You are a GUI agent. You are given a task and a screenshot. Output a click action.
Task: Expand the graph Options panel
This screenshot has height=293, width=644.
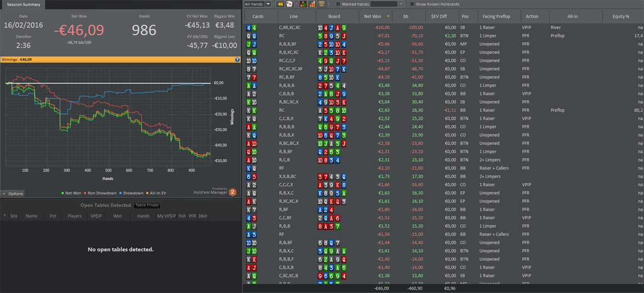pyautogui.click(x=13, y=194)
